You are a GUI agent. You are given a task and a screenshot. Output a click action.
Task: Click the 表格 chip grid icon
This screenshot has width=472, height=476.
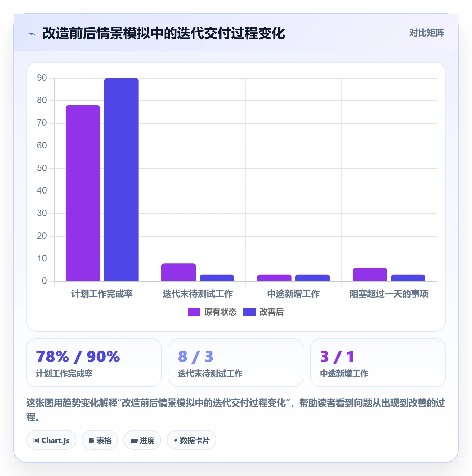(91, 441)
